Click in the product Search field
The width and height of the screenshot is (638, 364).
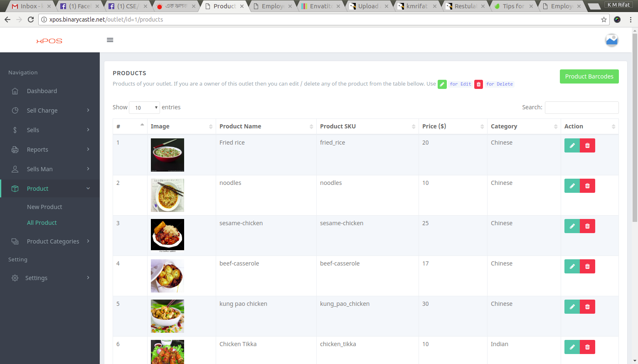click(x=581, y=108)
